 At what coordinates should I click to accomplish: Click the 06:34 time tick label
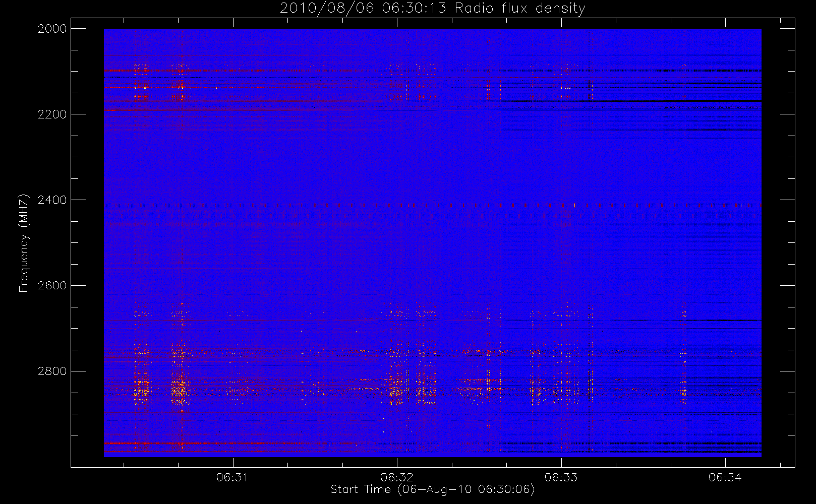(725, 477)
